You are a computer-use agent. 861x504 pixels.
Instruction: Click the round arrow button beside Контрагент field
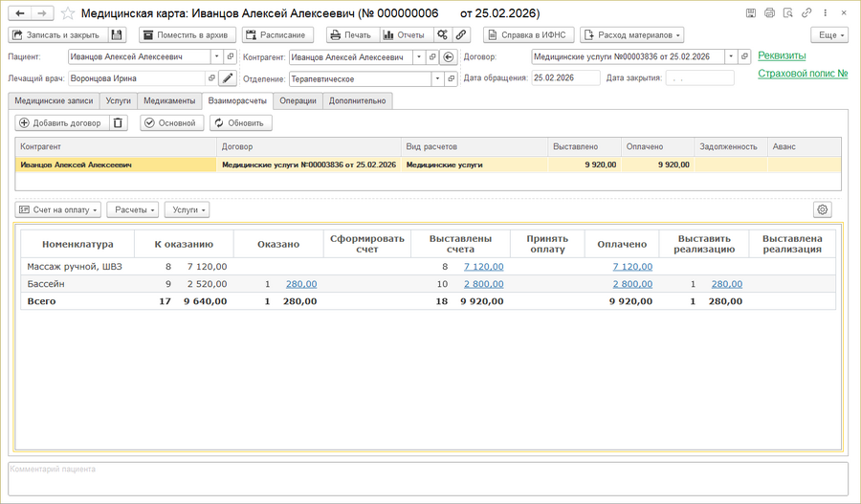[x=449, y=57]
